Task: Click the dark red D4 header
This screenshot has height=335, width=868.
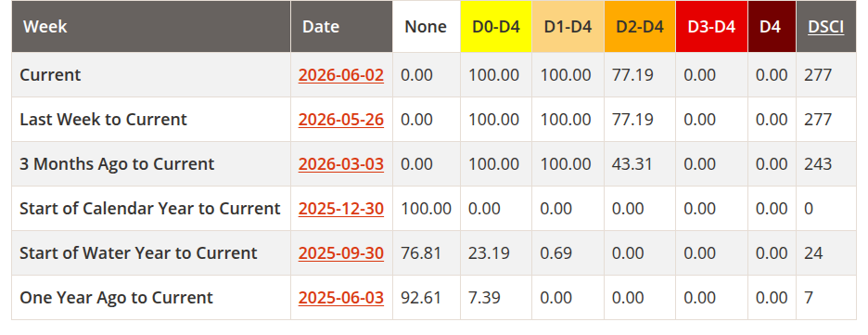Action: pyautogui.click(x=772, y=27)
